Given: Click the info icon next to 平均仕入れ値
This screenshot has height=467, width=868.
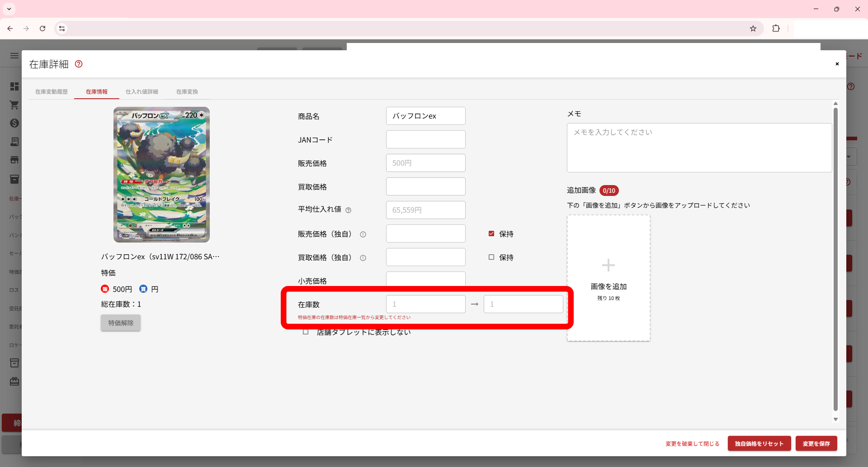Looking at the screenshot, I should tap(348, 210).
